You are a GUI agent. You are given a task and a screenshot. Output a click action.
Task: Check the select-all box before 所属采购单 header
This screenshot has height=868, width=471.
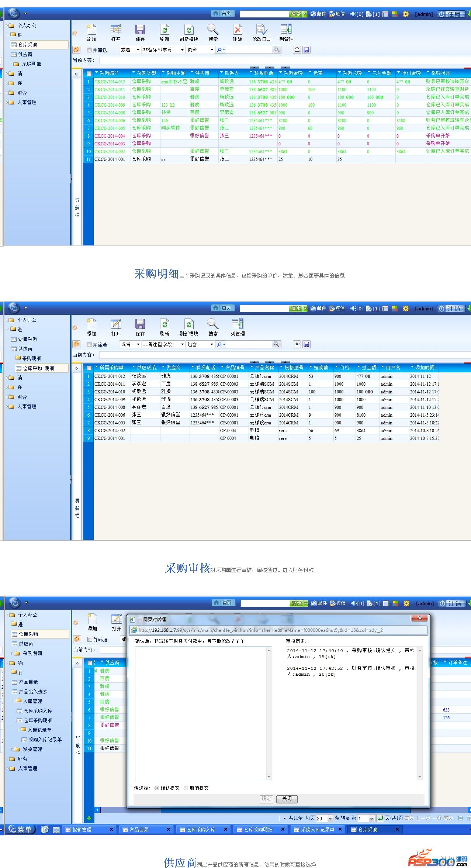(x=89, y=368)
